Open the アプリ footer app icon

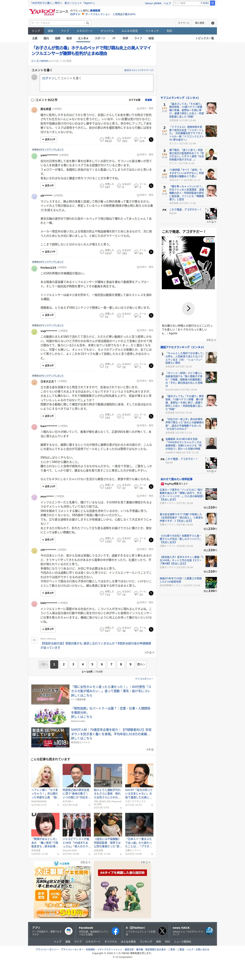pos(69,931)
